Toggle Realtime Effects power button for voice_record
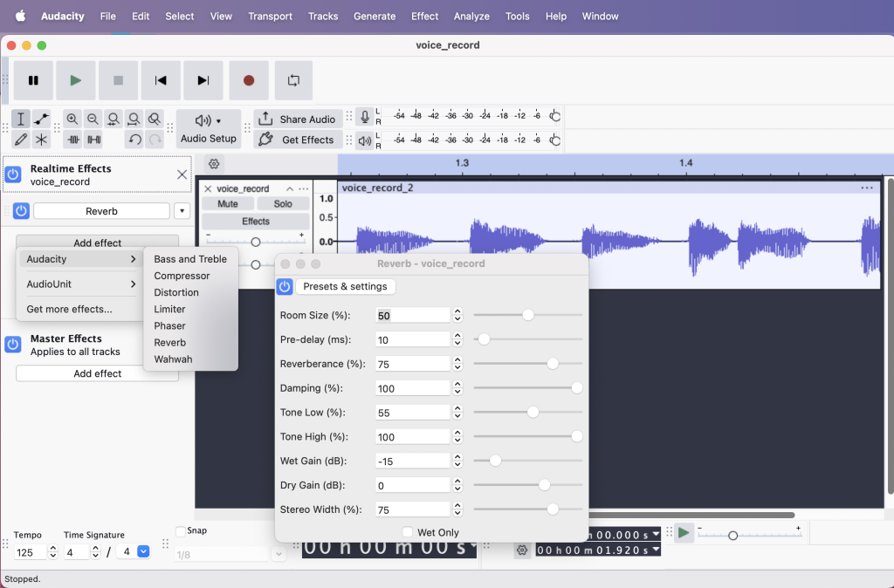 click(13, 175)
